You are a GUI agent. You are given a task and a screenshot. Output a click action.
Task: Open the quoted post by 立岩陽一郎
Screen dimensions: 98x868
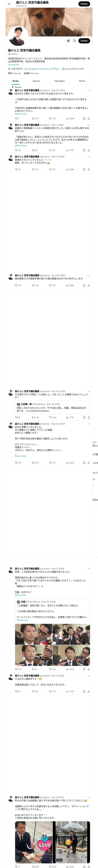coord(52,408)
